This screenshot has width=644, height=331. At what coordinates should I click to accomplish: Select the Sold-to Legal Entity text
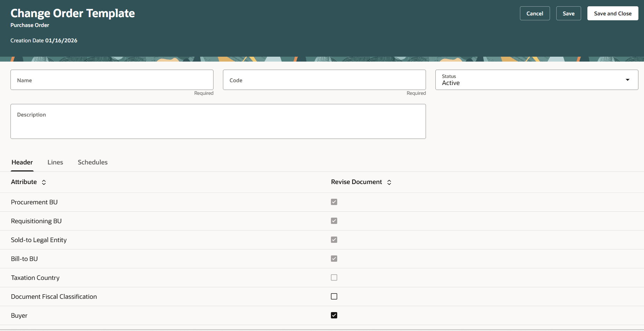point(39,240)
